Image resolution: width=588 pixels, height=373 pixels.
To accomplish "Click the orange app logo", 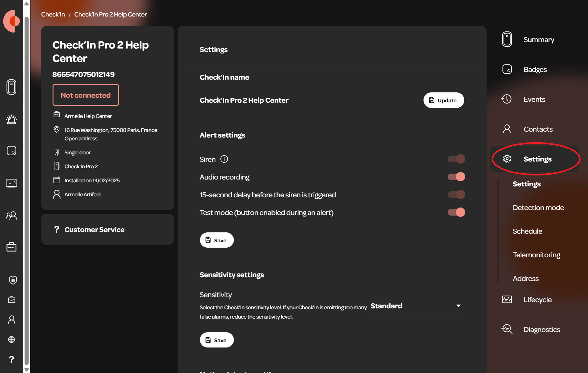I will (x=12, y=21).
